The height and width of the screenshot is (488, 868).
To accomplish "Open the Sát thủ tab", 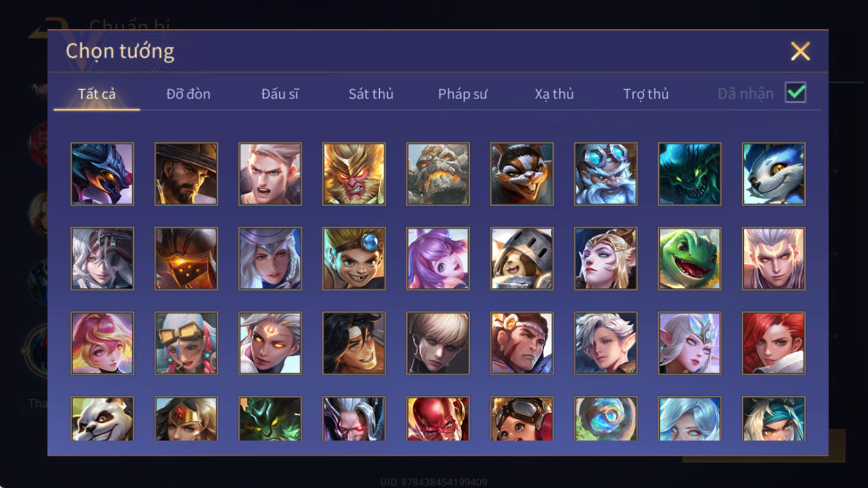I will pos(371,93).
